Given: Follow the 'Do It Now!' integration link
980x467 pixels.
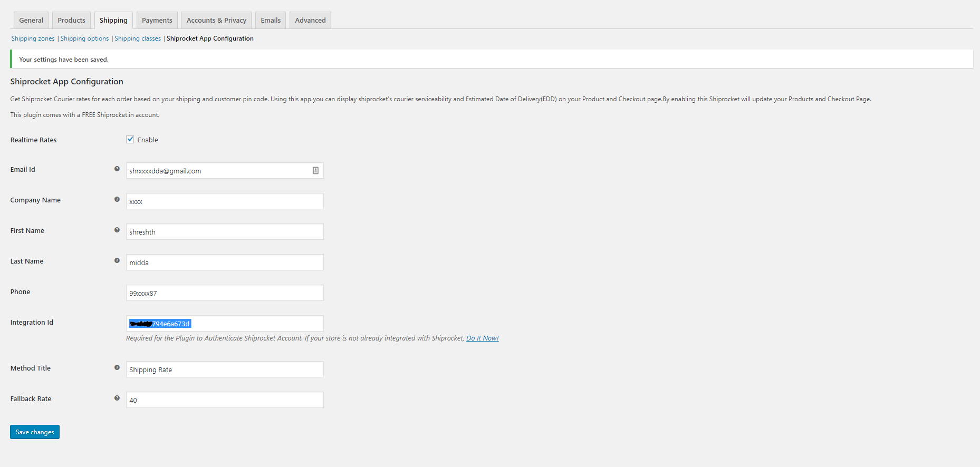Looking at the screenshot, I should click(x=483, y=338).
